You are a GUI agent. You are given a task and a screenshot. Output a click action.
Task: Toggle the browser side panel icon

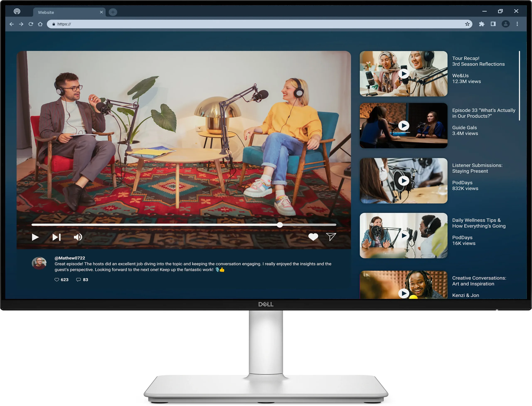click(x=493, y=24)
